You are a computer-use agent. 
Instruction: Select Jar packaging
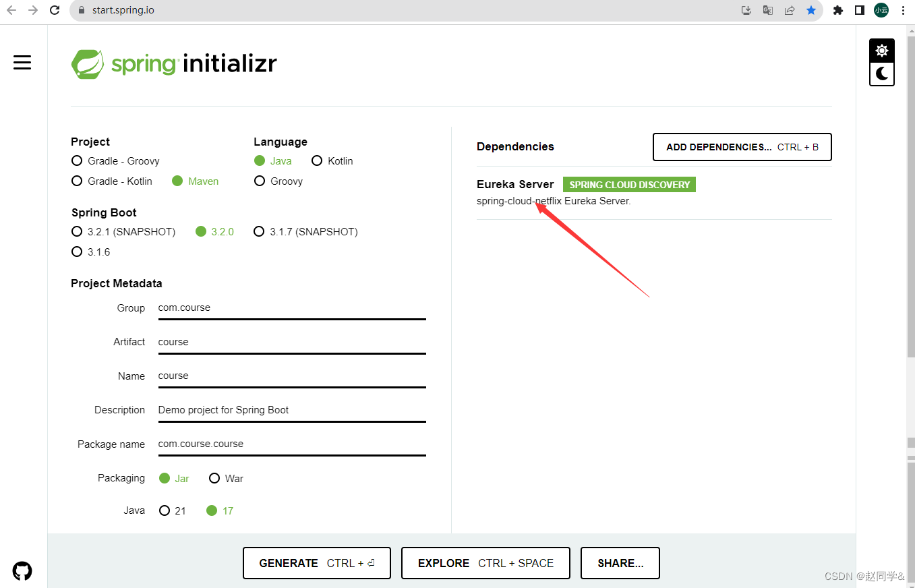pyautogui.click(x=175, y=479)
